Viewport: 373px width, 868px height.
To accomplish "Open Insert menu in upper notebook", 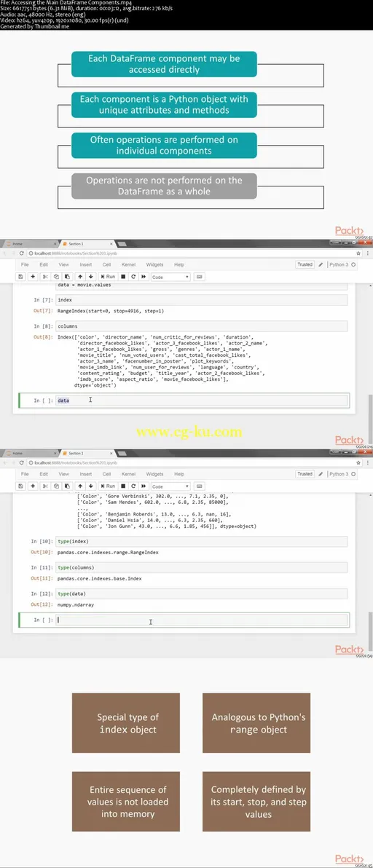I will pyautogui.click(x=86, y=264).
